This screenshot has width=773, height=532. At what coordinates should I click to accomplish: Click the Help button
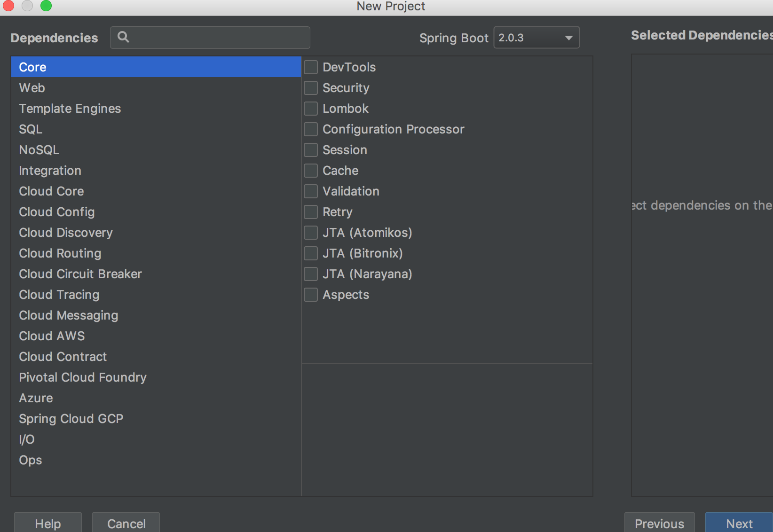click(x=48, y=523)
